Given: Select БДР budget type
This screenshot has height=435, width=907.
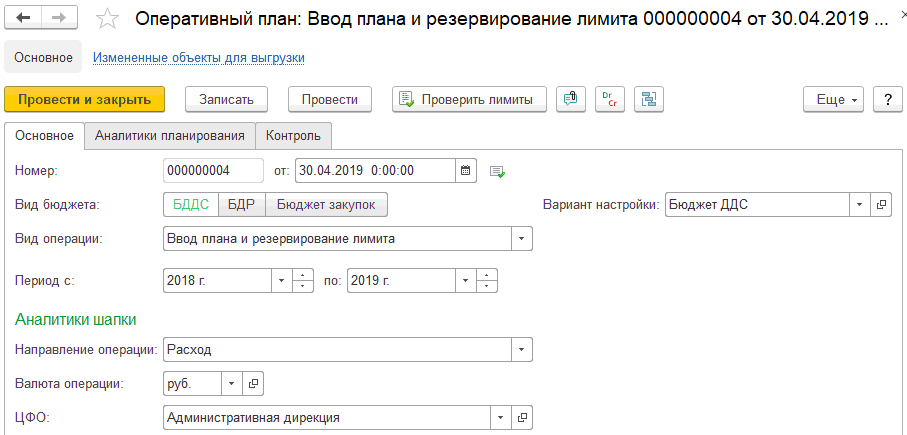Looking at the screenshot, I should pos(242,204).
